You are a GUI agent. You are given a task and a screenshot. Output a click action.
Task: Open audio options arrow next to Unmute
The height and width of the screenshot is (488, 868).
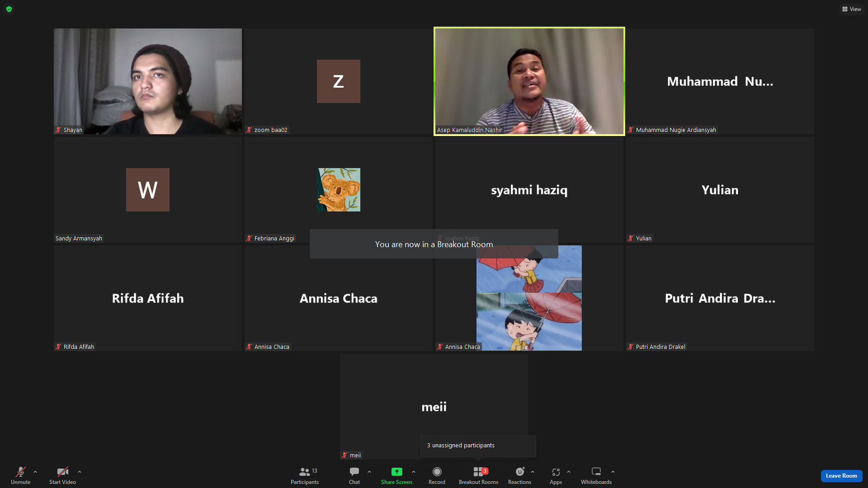35,472
